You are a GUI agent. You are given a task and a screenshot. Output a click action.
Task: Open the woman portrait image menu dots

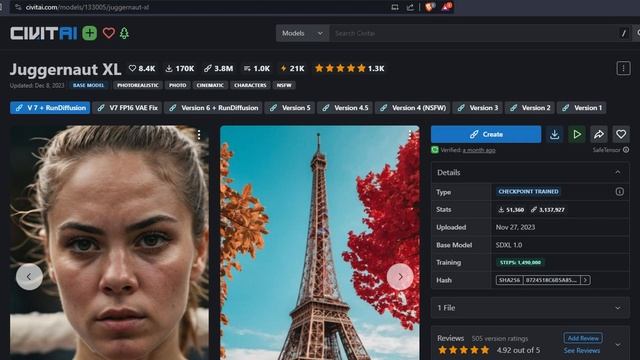coord(199,135)
